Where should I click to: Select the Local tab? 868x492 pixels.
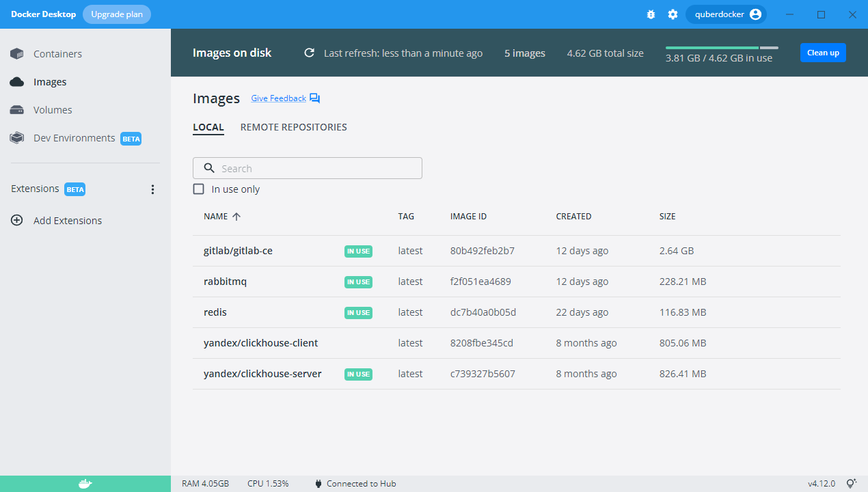click(208, 127)
